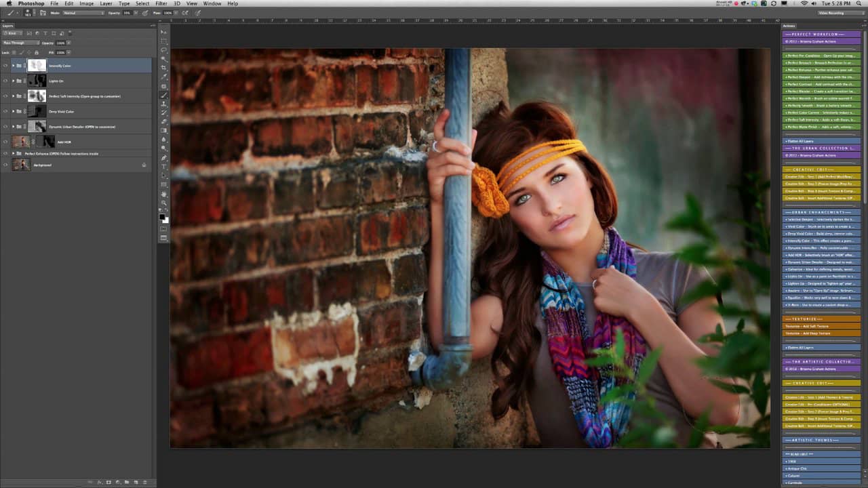868x488 pixels.
Task: Select the History Brush tool
Action: tap(163, 113)
